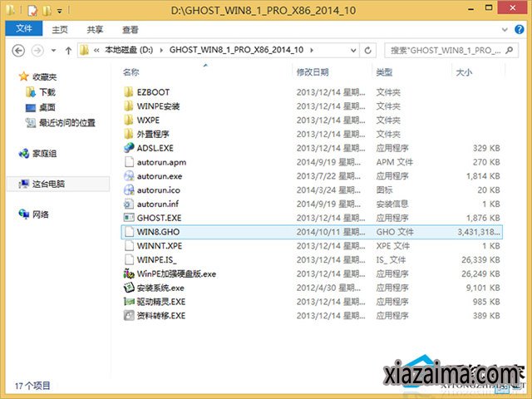Show hidden path levels with double chevron

(x=96, y=50)
